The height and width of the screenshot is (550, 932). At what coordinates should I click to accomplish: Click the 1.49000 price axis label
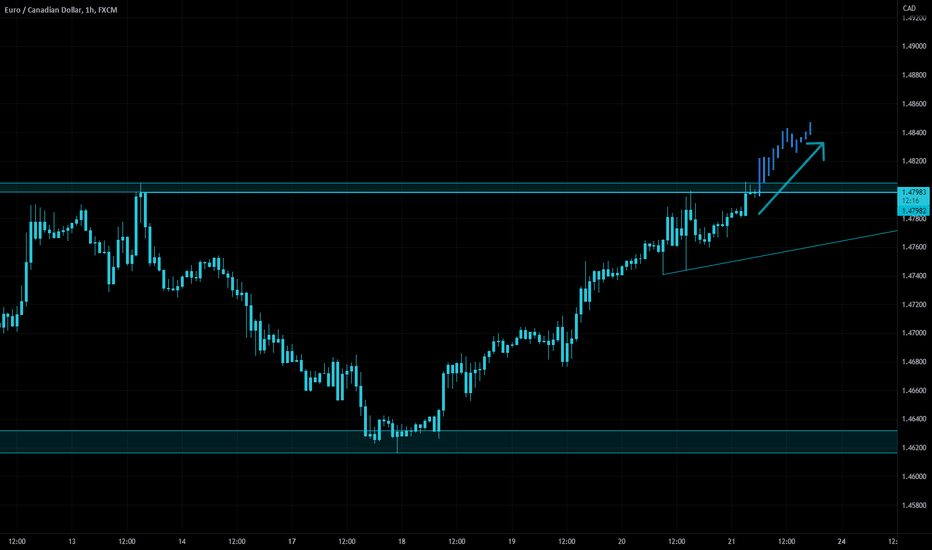[x=914, y=46]
